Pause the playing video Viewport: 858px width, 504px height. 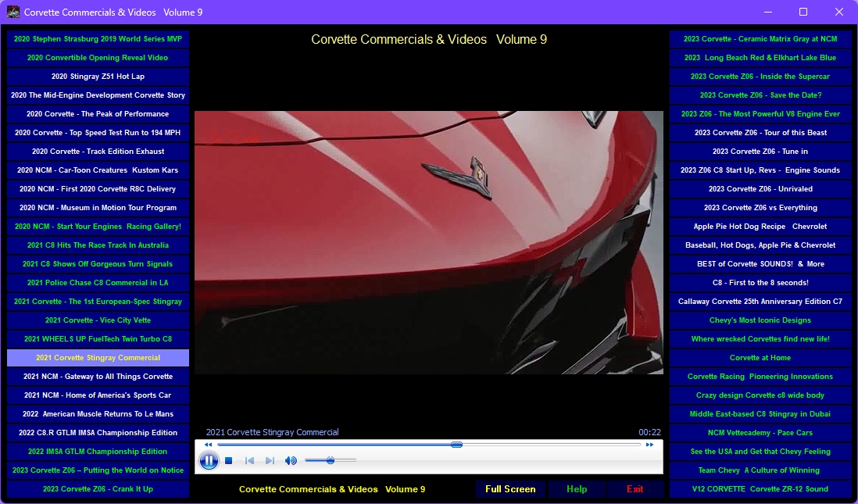click(x=209, y=461)
